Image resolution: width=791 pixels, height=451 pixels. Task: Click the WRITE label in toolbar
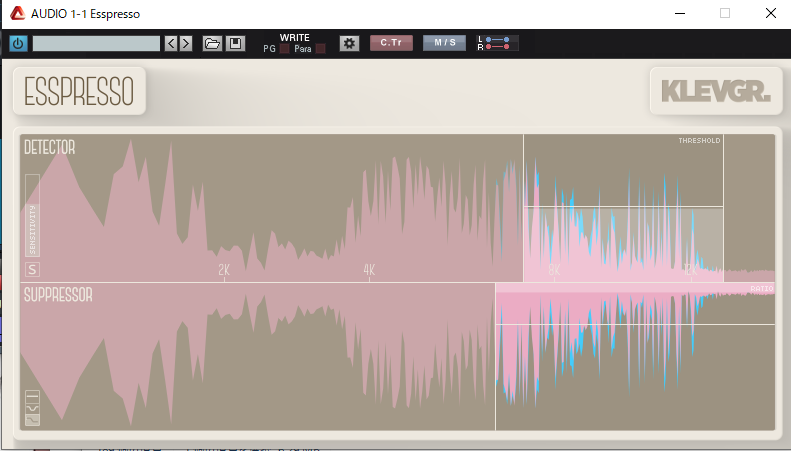tap(295, 38)
